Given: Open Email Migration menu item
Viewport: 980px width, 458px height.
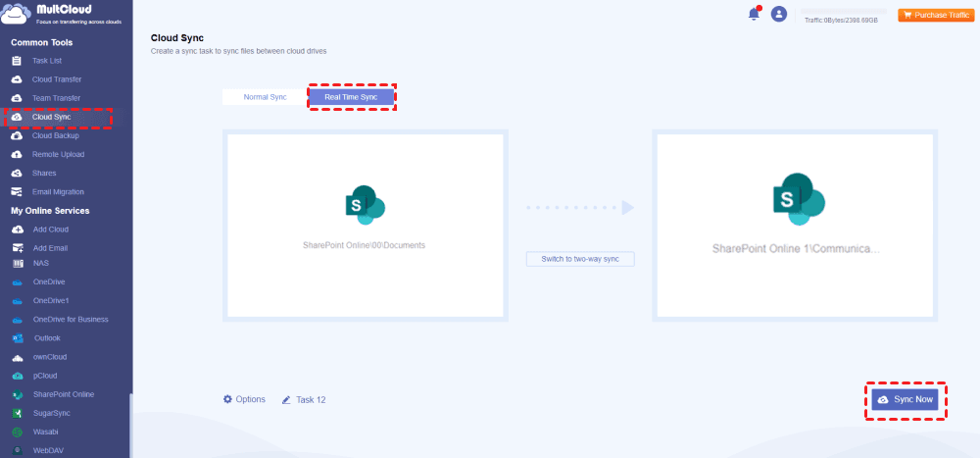Looking at the screenshot, I should pos(58,192).
